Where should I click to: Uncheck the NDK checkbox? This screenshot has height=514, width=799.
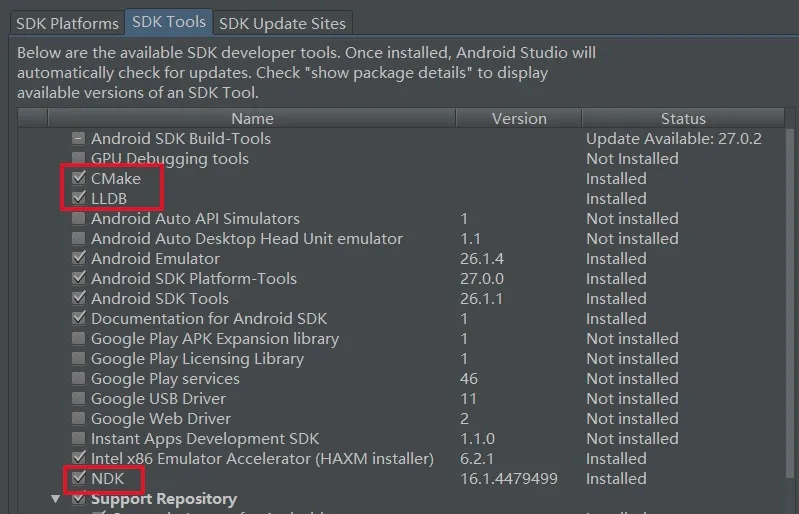[x=79, y=479]
